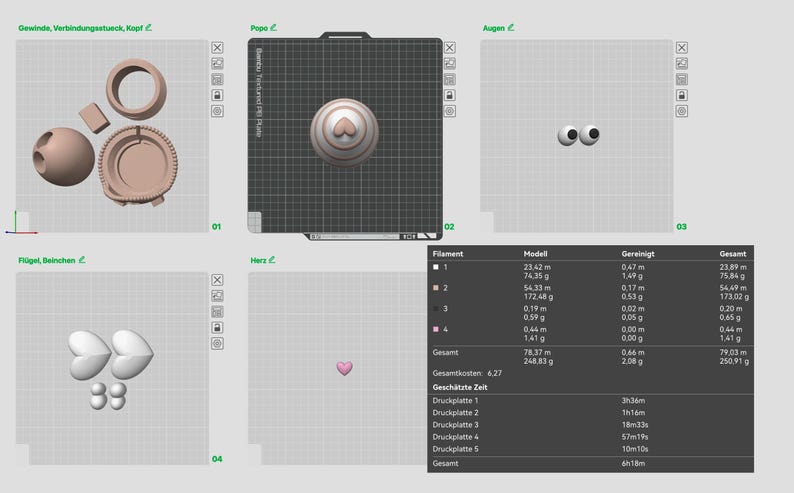This screenshot has width=794, height=493.
Task: Remove plate 02 Popo via X icon
Action: point(450,48)
